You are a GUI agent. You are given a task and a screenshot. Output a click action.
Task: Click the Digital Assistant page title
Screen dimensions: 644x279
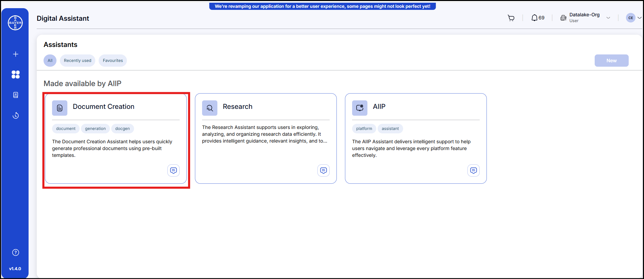pyautogui.click(x=63, y=18)
